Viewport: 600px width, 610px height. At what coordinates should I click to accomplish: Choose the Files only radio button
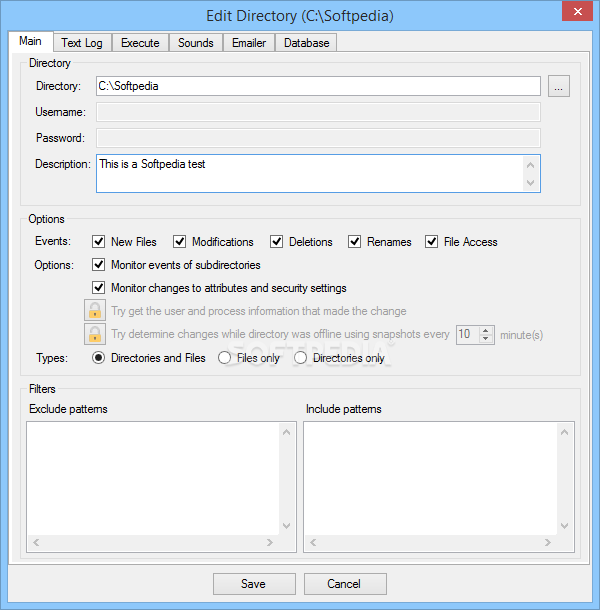coord(225,358)
